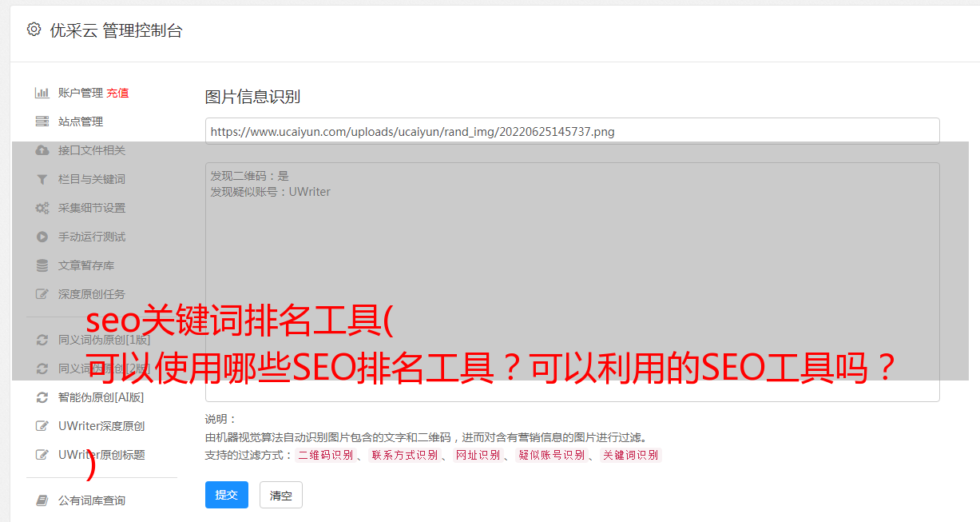Open 采集细节设置 in sidebar
Viewport: 980px width, 522px height.
pos(92,208)
